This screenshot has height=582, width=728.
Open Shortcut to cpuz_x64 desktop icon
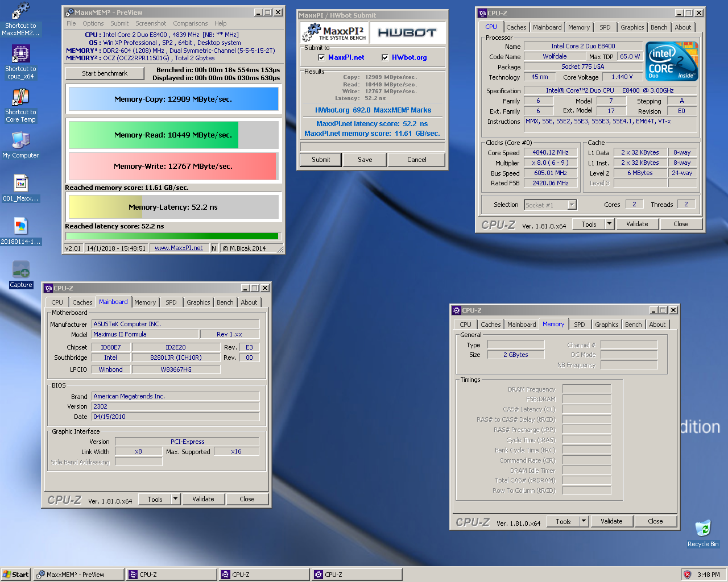(20, 63)
